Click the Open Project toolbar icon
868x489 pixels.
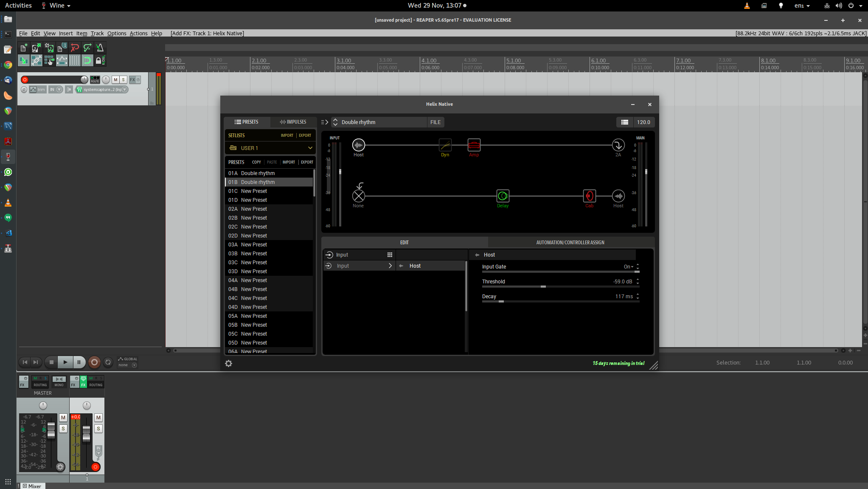tap(37, 48)
